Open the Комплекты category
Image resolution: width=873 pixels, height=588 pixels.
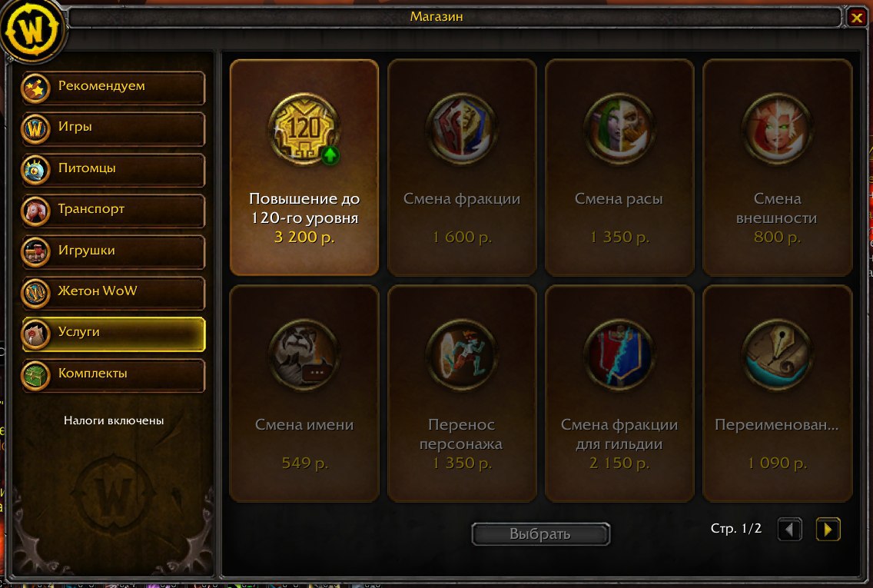113,375
